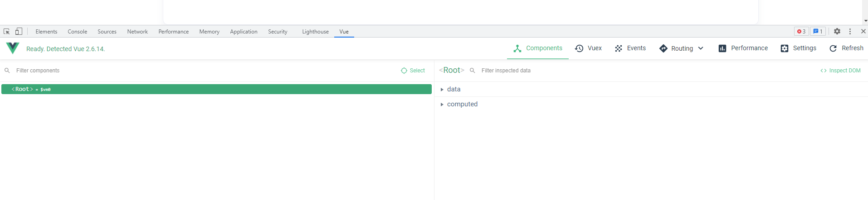The width and height of the screenshot is (868, 200).
Task: Select the Root component tree row
Action: 216,89
